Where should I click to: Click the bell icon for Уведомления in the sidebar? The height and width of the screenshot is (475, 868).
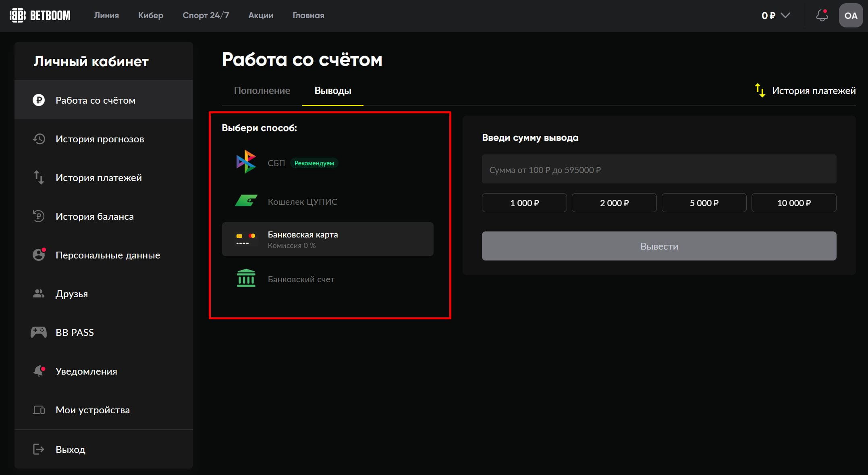pyautogui.click(x=39, y=371)
